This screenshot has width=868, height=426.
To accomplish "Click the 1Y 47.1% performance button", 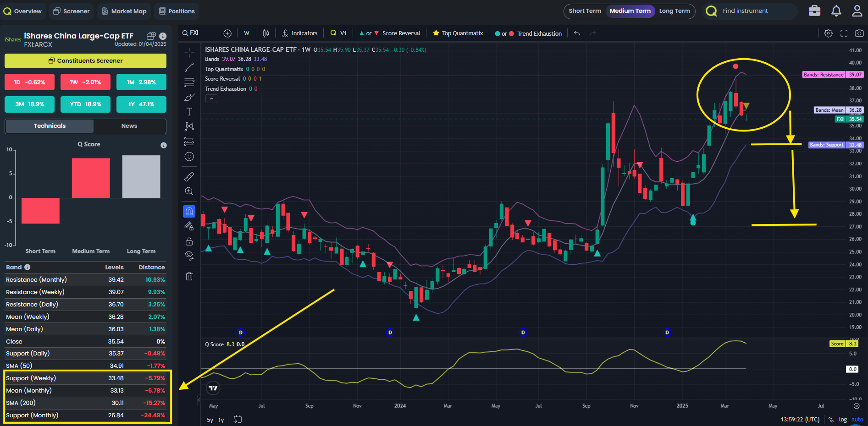I will pyautogui.click(x=141, y=104).
